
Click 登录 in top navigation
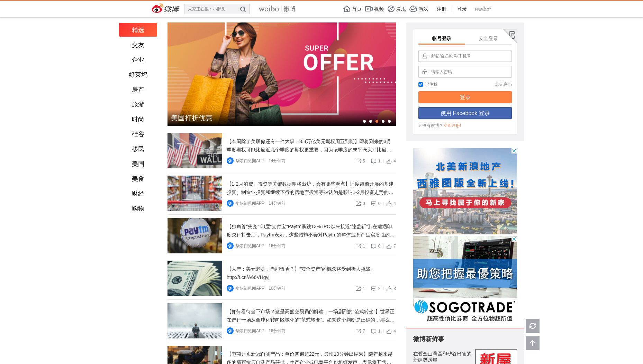[x=462, y=9]
